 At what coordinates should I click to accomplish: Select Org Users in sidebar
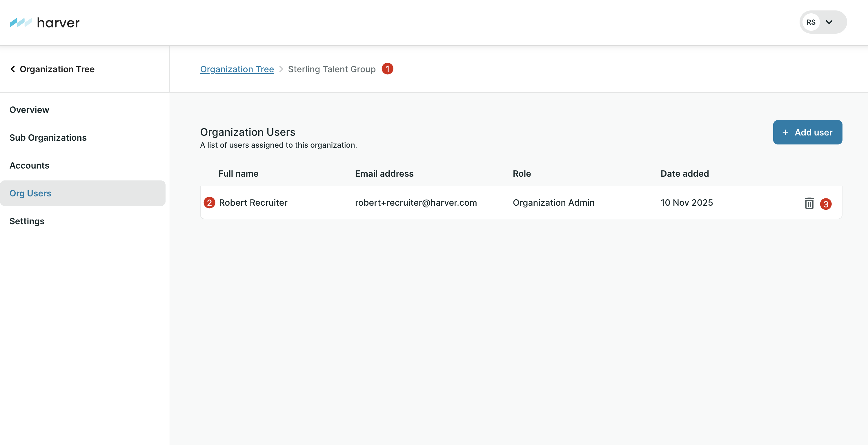click(30, 193)
